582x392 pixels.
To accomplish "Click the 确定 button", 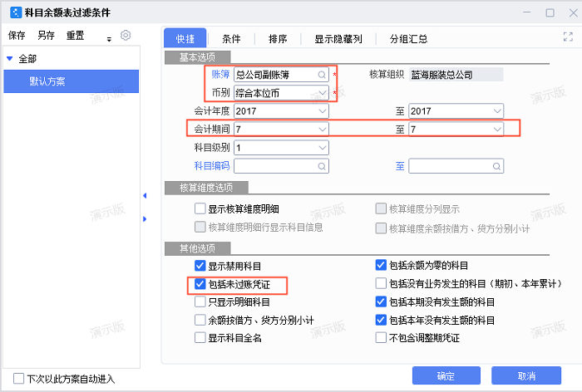I will pos(446,375).
